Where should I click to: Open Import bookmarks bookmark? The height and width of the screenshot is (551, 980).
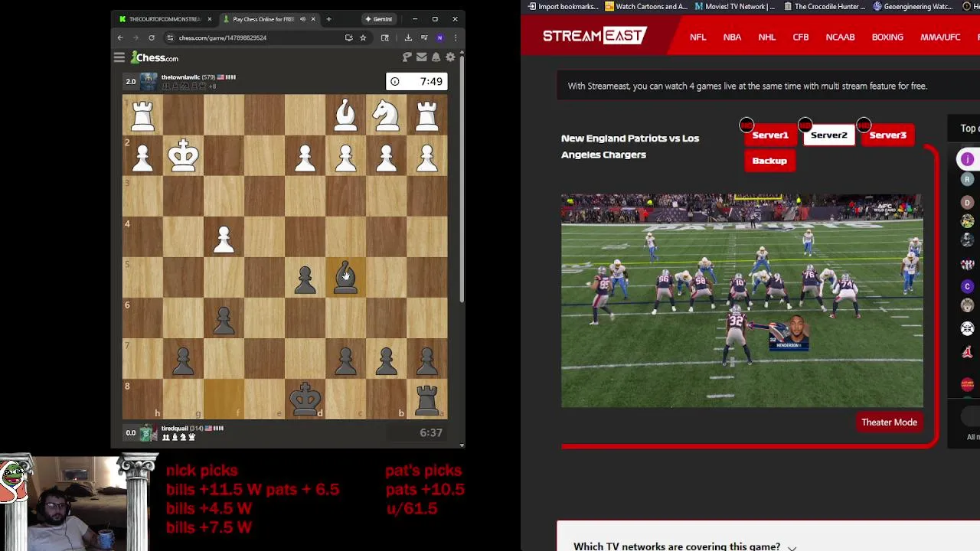click(563, 6)
